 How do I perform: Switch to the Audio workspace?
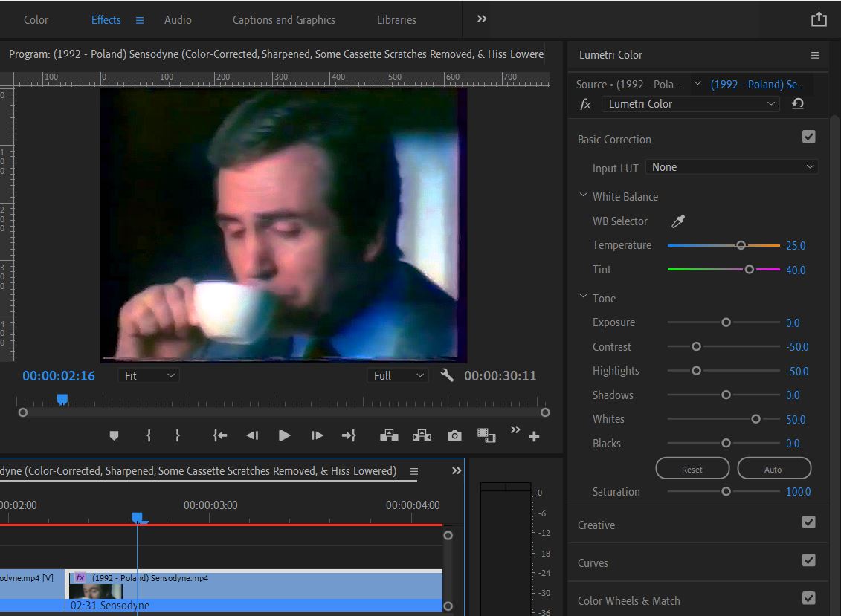click(178, 20)
